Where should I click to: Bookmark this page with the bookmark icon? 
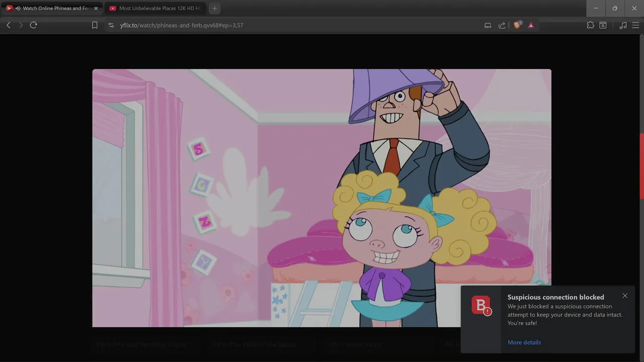pos(95,25)
